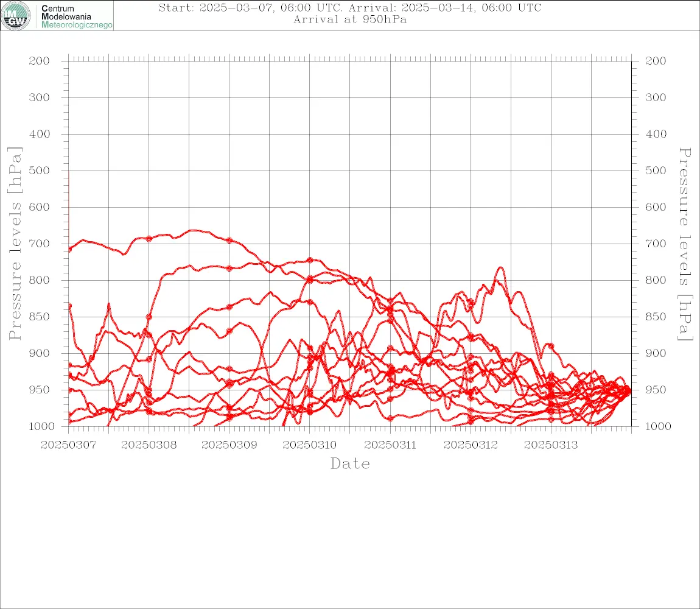Image resolution: width=700 pixels, height=609 pixels.
Task: Click the 20250308 date label
Action: 149,445
